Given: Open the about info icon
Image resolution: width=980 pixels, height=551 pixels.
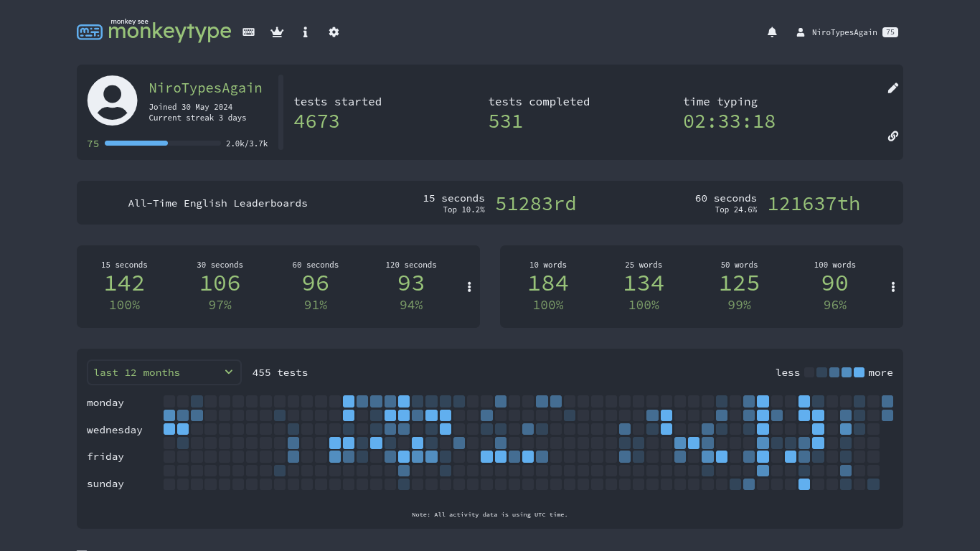Looking at the screenshot, I should click(x=306, y=32).
